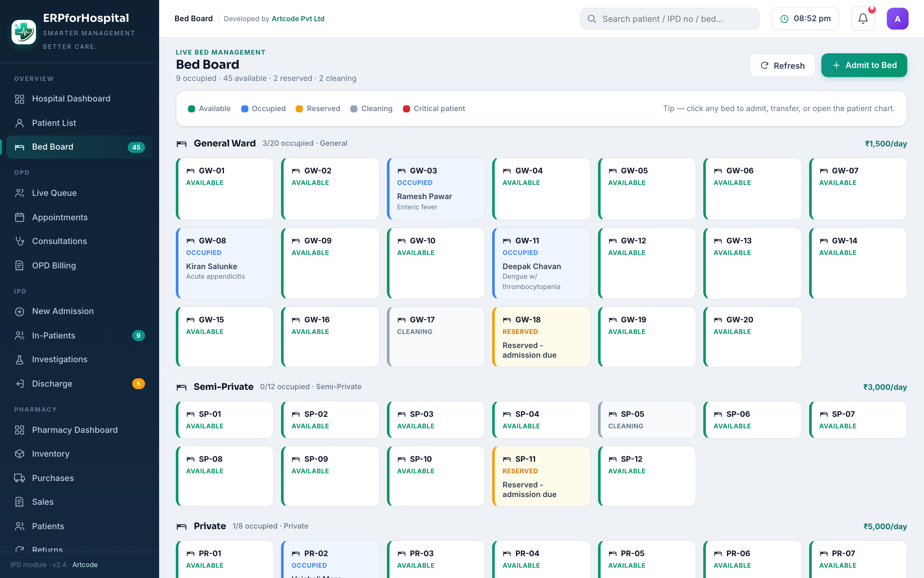
Task: Click the 'IPD module · v2.4' footer text
Action: 38,565
